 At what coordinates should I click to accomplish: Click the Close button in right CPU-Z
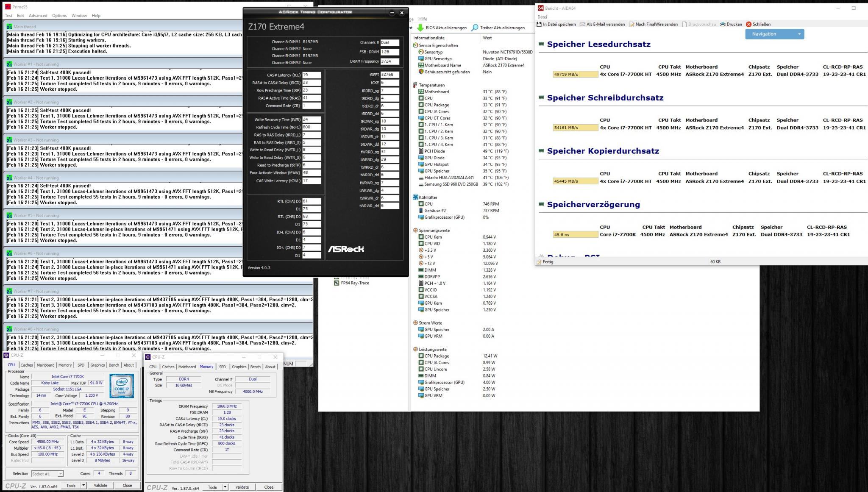coord(269,487)
